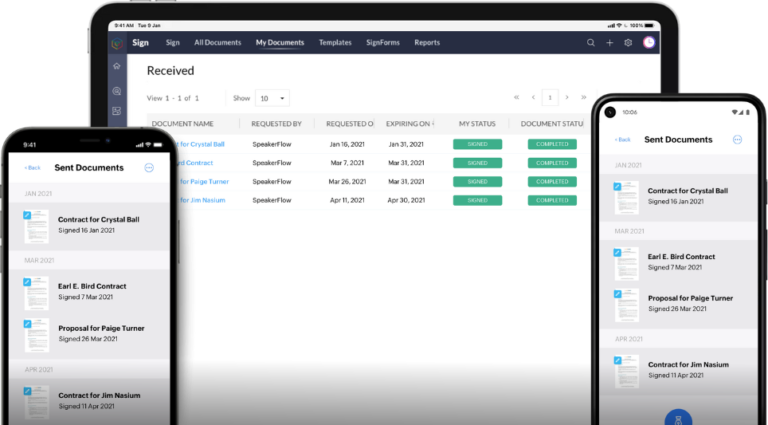Tap the Back link on the right phone

[x=623, y=140]
